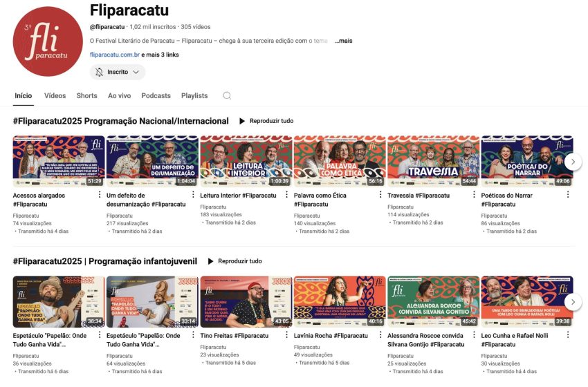Click the title 'Um defeito de desumanização #Fliparacatu'
This screenshot has height=387, width=588.
click(146, 200)
